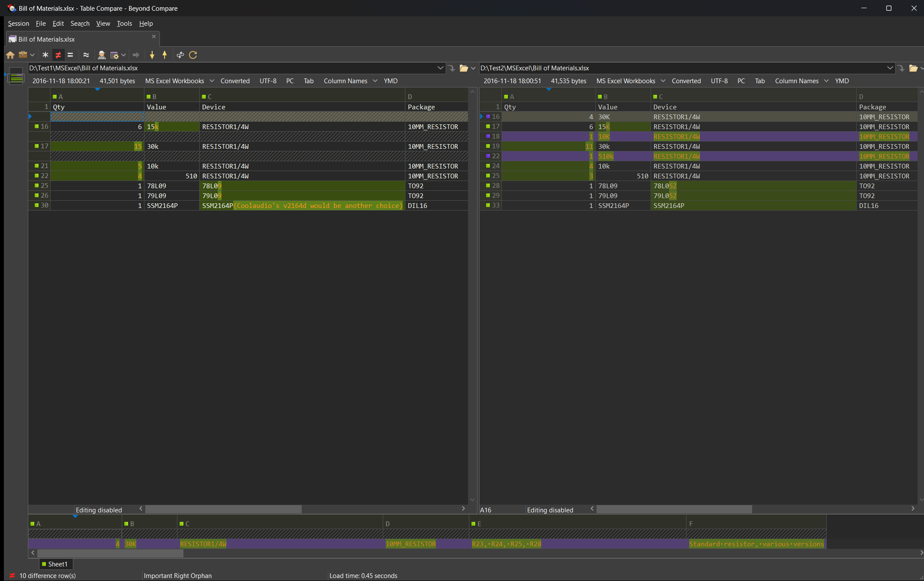Open the Session menu

[x=18, y=24]
